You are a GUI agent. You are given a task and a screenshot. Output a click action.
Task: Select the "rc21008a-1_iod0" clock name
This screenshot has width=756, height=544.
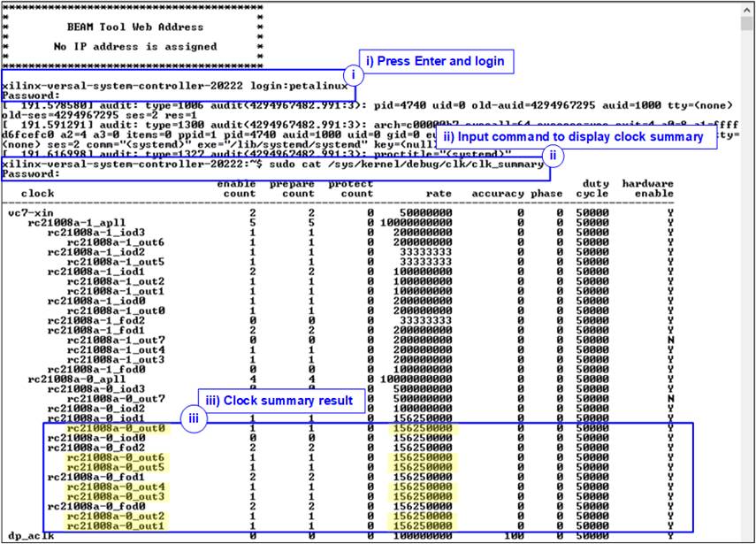click(x=96, y=301)
